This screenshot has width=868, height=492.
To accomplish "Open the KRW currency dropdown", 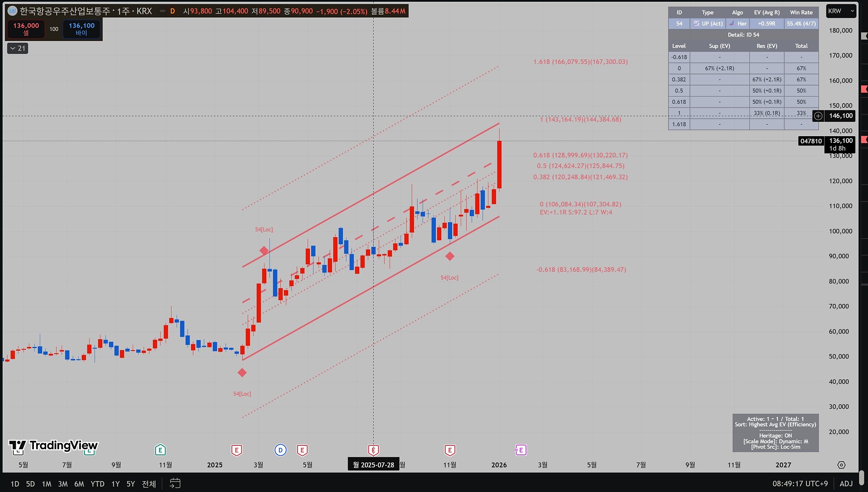I will point(840,11).
